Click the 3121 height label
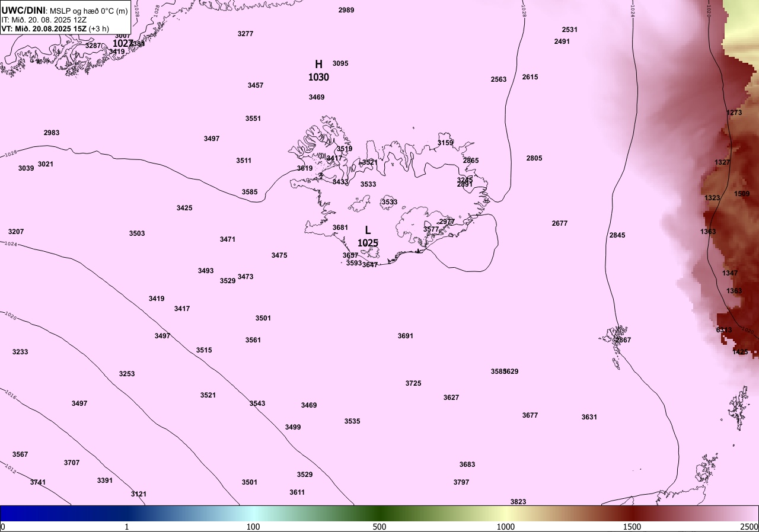 (139, 494)
